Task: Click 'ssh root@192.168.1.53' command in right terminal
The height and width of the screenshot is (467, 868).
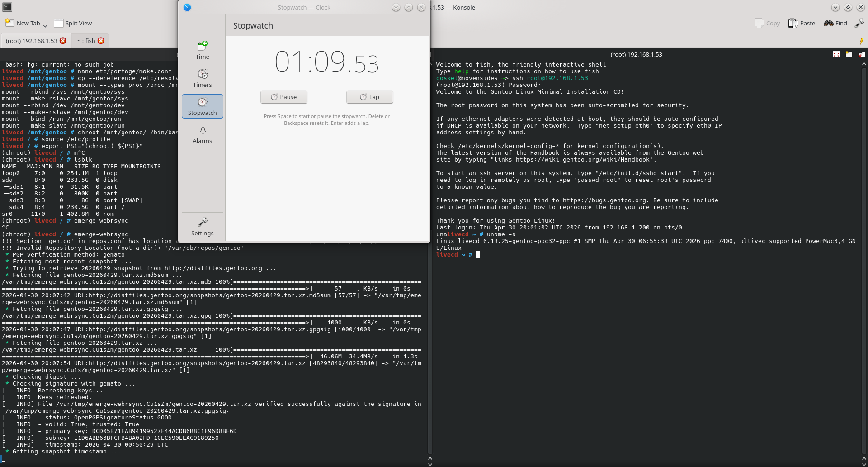Action: click(x=550, y=78)
